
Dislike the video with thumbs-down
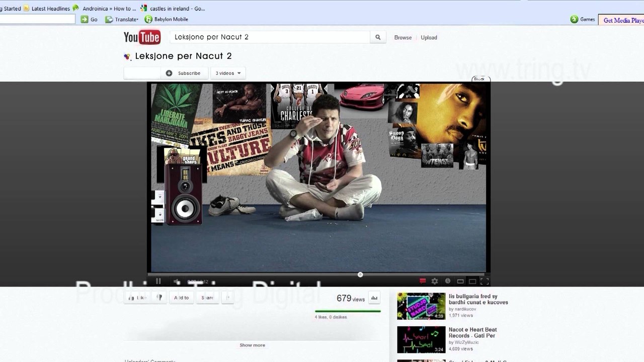click(159, 298)
